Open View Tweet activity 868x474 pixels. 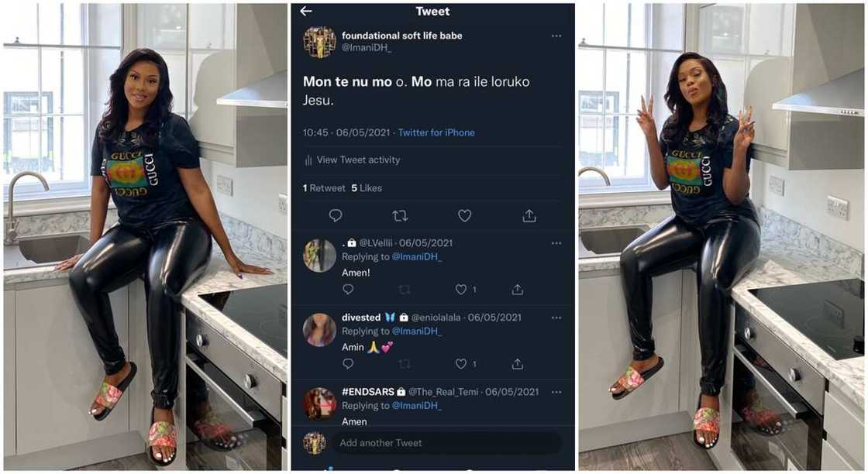point(358,160)
